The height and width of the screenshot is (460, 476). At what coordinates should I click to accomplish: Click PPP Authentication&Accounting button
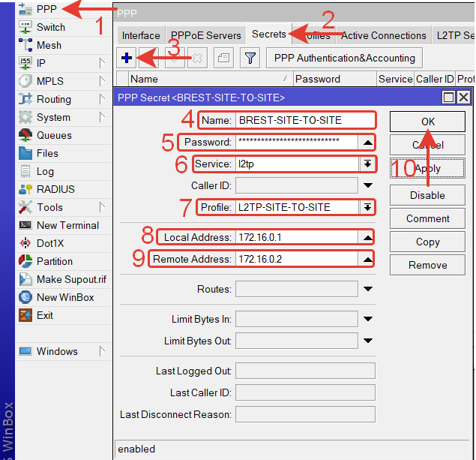[x=344, y=58]
